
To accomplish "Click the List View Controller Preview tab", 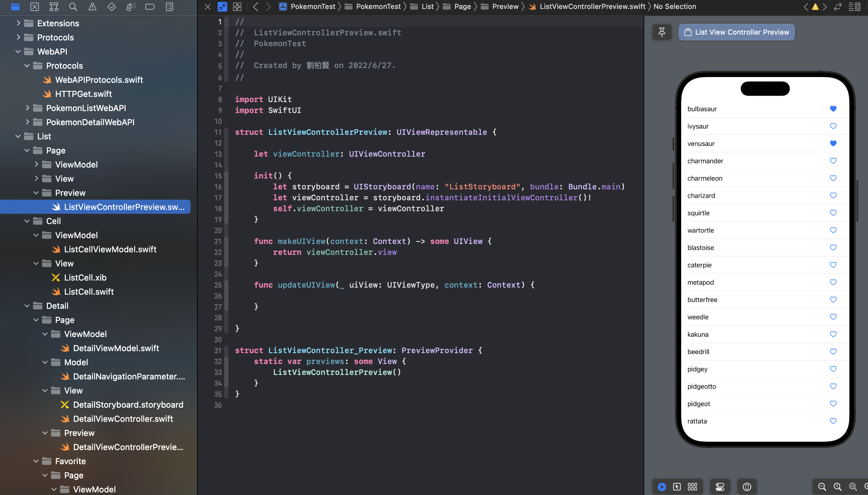I will point(736,32).
